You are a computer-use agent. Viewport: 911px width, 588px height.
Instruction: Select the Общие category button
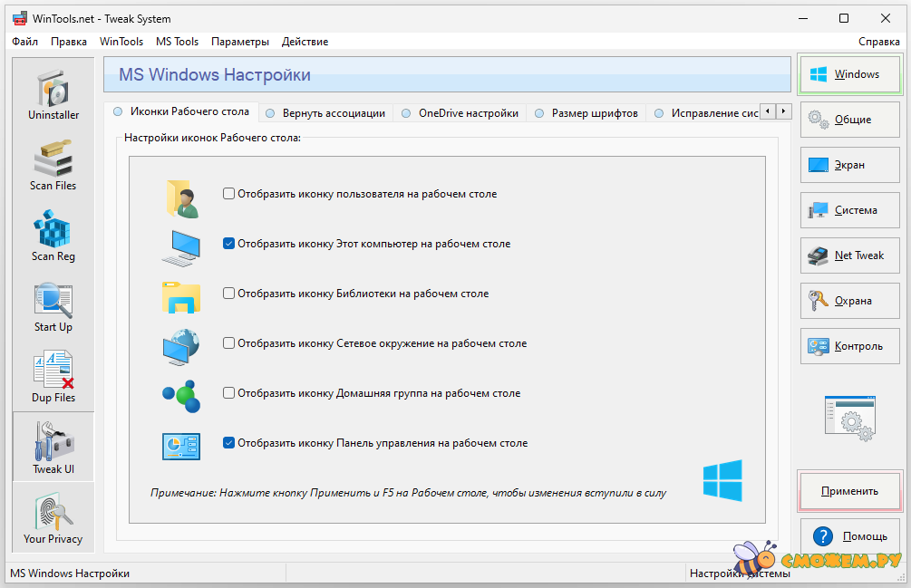(850, 120)
